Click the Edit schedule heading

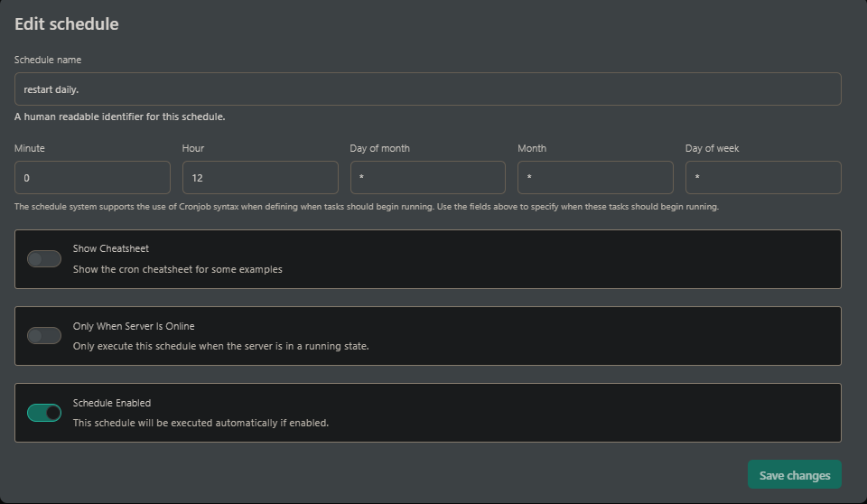click(67, 24)
